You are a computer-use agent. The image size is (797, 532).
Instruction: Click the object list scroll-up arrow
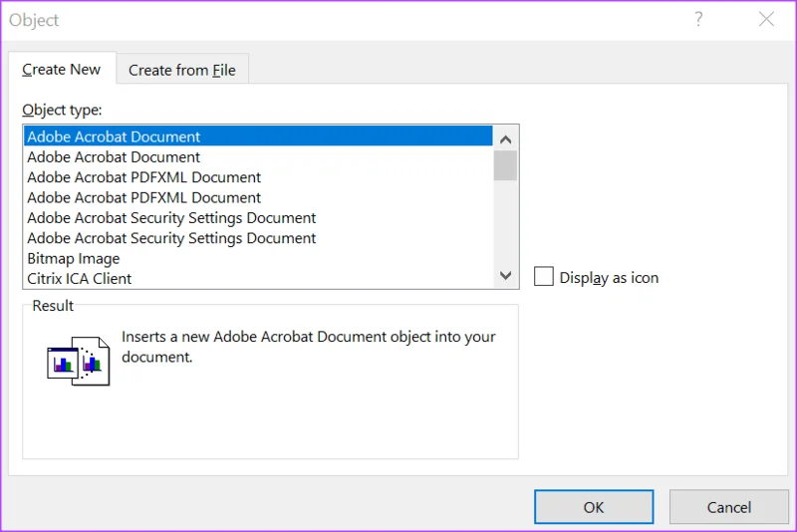click(x=505, y=138)
